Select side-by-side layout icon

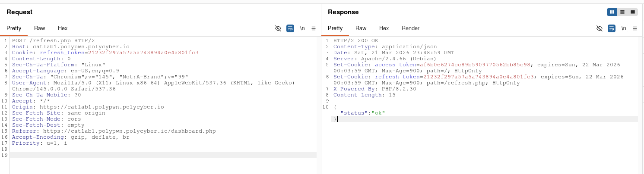click(x=612, y=12)
